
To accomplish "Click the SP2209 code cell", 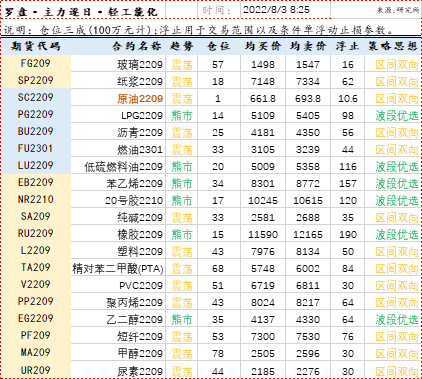I will pos(36,80).
